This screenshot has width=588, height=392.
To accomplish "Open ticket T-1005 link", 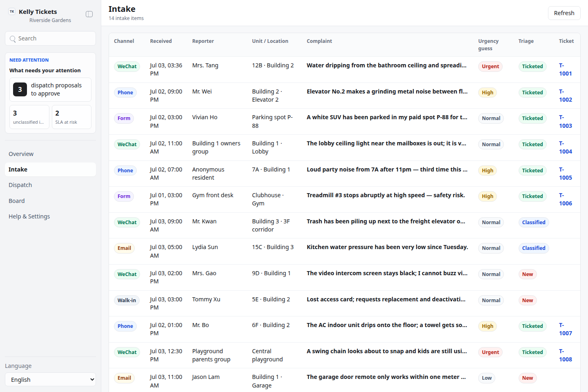I will (x=565, y=174).
